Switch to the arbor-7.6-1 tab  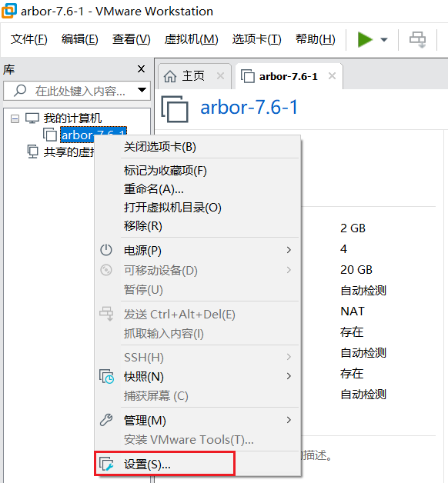click(x=288, y=76)
